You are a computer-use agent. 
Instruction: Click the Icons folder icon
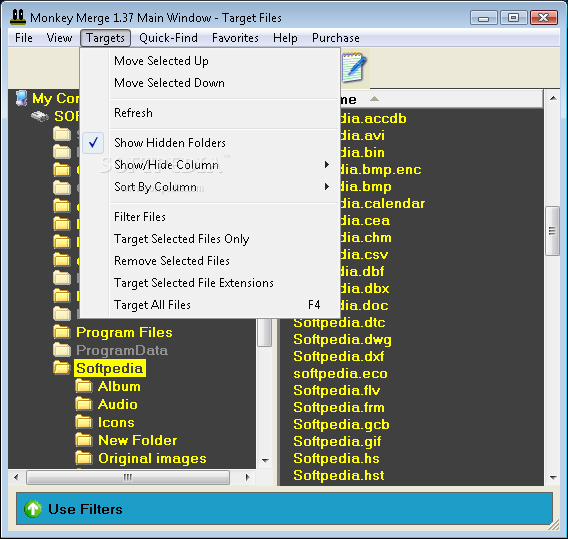click(x=84, y=422)
